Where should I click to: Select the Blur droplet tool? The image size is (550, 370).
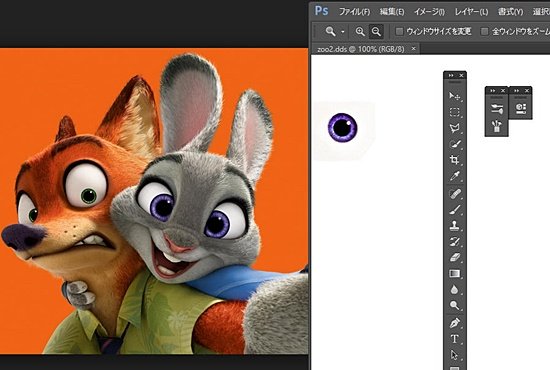click(x=455, y=290)
